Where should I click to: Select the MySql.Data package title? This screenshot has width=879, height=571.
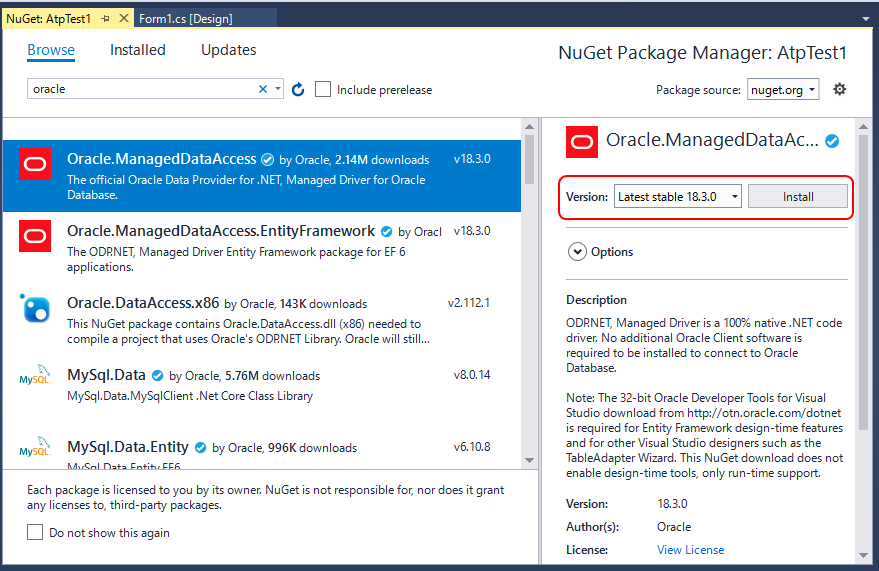(x=107, y=374)
